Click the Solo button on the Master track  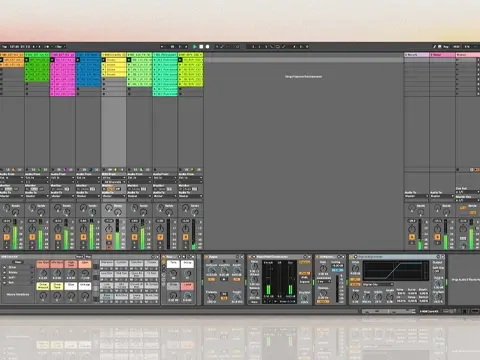463,239
